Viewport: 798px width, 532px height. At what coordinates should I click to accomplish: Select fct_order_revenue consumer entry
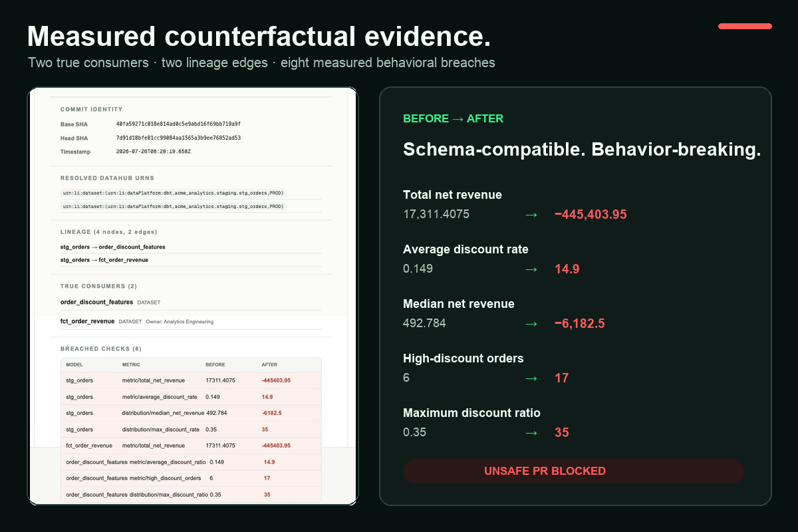pyautogui.click(x=87, y=322)
